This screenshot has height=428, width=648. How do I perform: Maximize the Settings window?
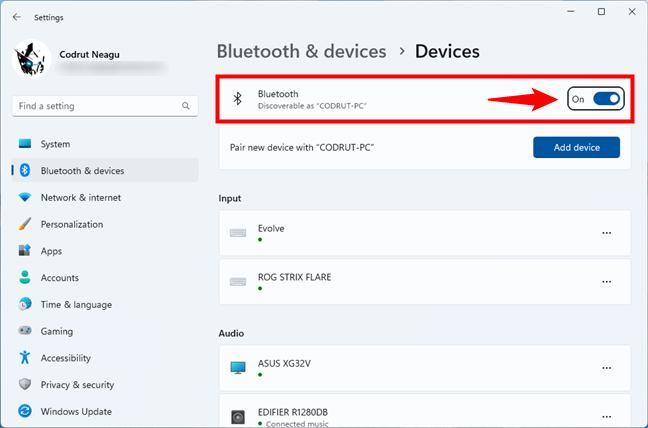coord(601,12)
